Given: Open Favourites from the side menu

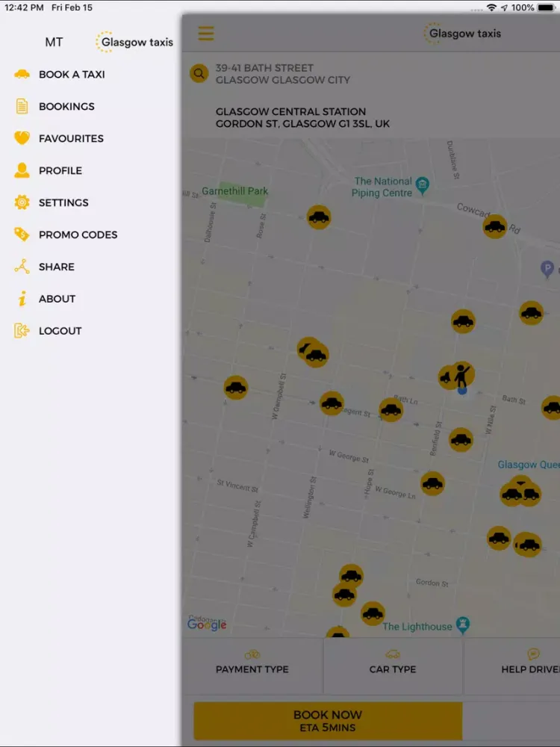Looking at the screenshot, I should coord(71,138).
